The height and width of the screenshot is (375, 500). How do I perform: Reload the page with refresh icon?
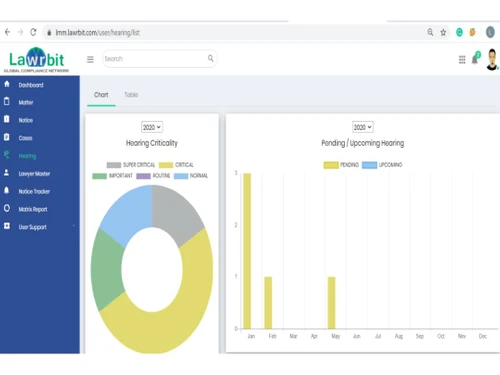pos(33,32)
